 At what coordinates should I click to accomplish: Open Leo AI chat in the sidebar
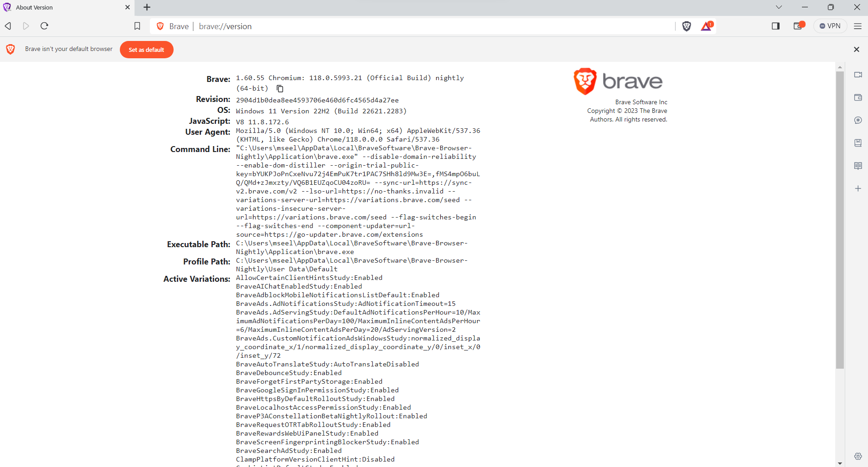(858, 120)
